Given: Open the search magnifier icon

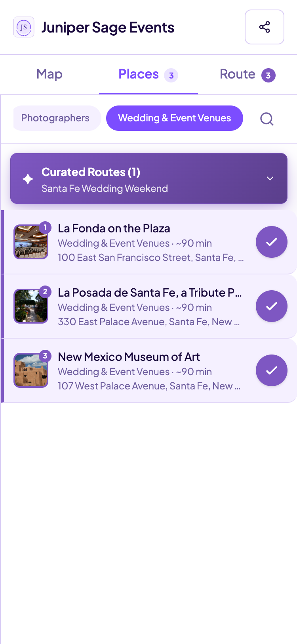Looking at the screenshot, I should pos(267,119).
